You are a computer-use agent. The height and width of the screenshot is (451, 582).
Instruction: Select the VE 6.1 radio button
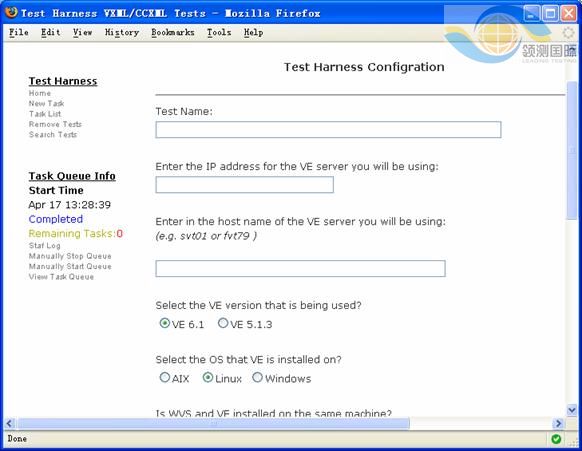click(164, 323)
